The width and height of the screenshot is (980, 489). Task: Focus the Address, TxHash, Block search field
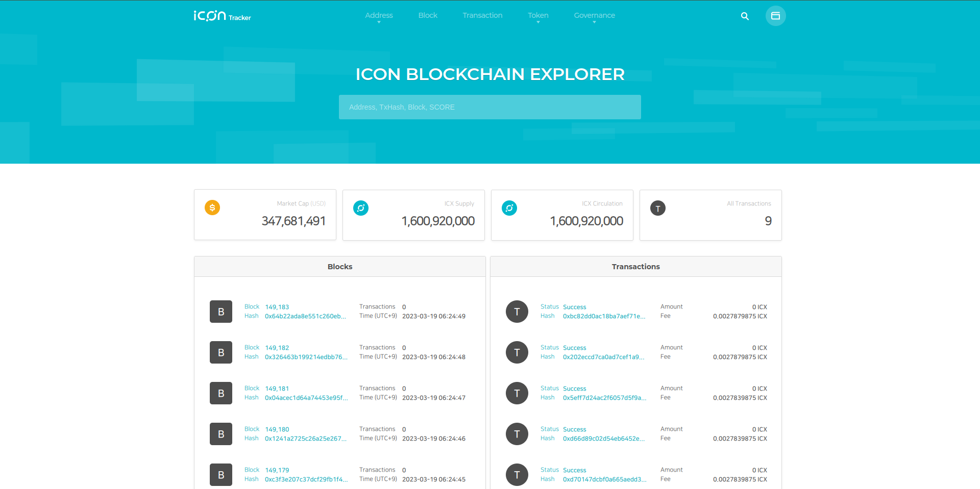[x=490, y=107]
